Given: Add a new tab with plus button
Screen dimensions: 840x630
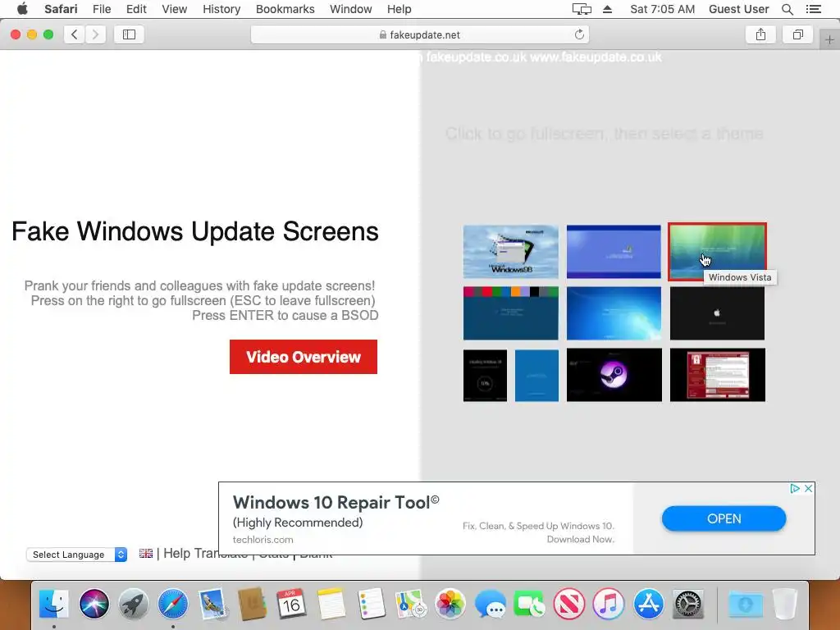Looking at the screenshot, I should click(x=829, y=39).
